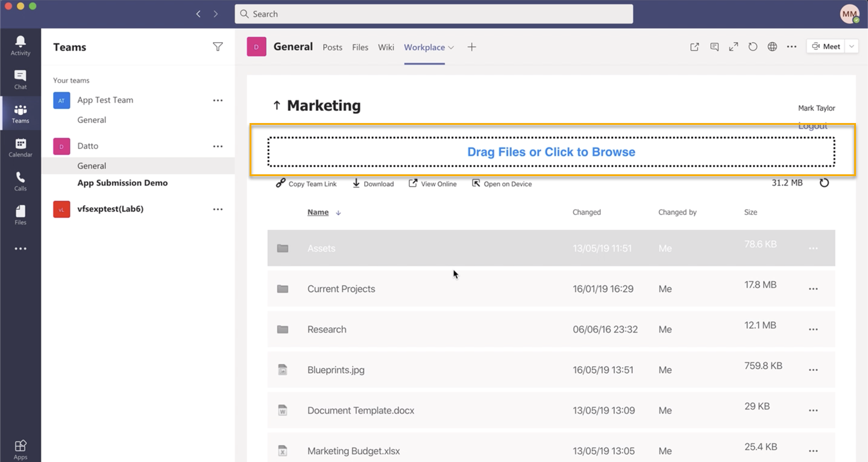Image resolution: width=868 pixels, height=462 pixels.
Task: Open Chat from the left rail
Action: pos(20,80)
